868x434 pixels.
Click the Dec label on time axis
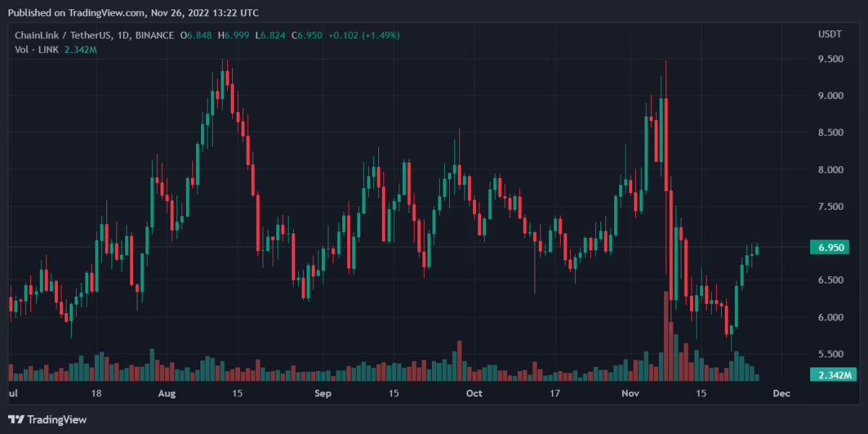780,393
